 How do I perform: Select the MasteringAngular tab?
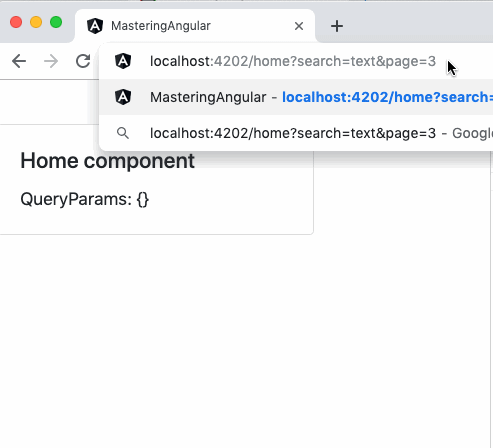(195, 26)
